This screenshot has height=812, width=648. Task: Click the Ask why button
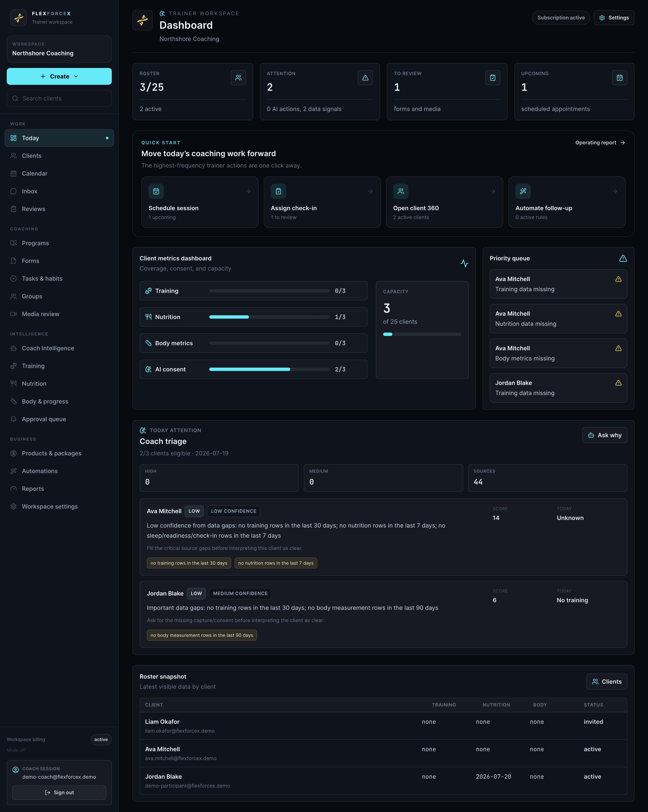[604, 435]
